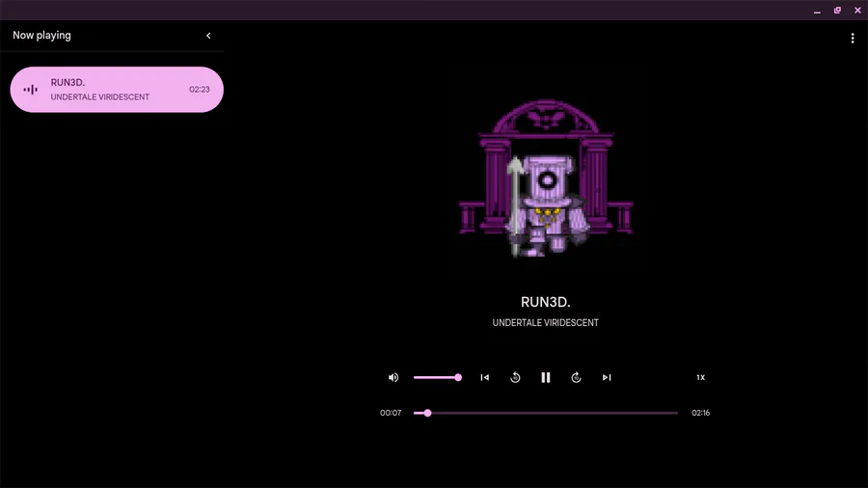Click the middle of the playback seek bar

pyautogui.click(x=545, y=413)
